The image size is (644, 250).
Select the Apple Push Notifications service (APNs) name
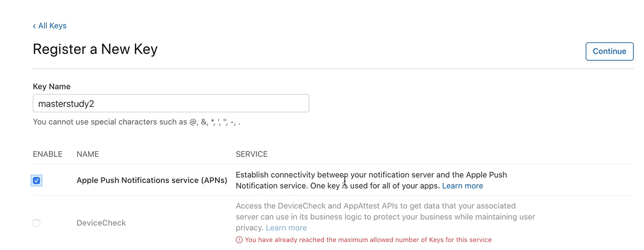tap(152, 181)
